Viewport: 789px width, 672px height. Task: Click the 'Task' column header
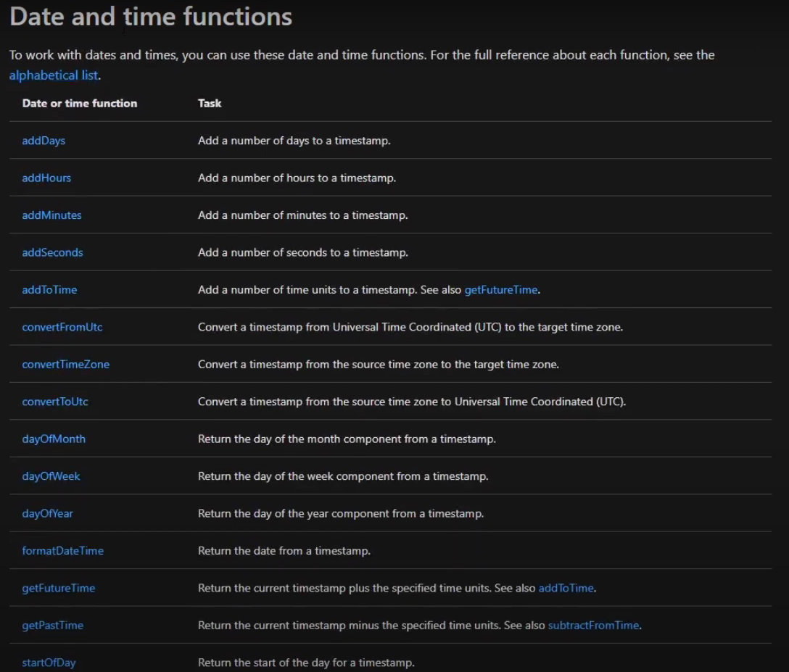coord(210,103)
